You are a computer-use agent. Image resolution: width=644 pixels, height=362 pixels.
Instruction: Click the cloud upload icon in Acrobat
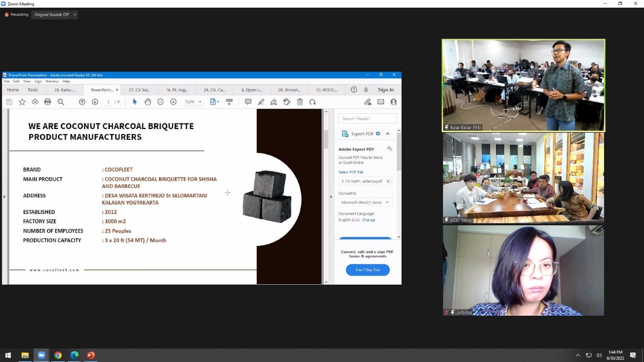(x=35, y=102)
